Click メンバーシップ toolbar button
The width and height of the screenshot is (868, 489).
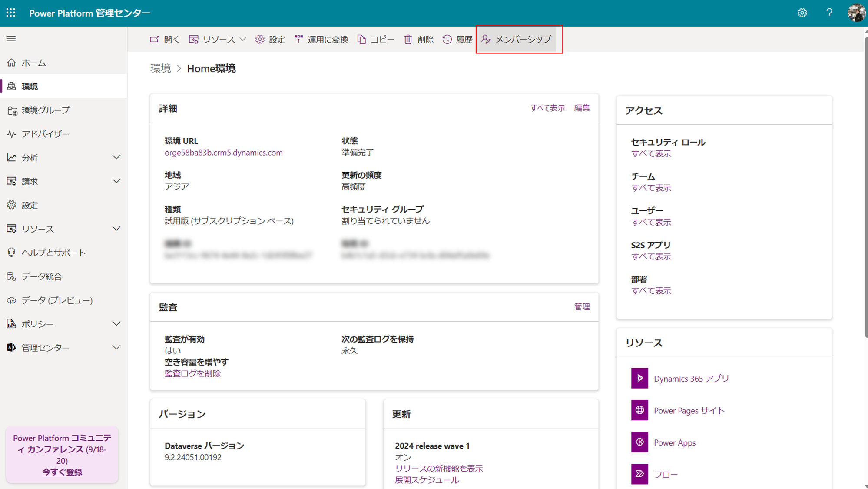click(517, 40)
